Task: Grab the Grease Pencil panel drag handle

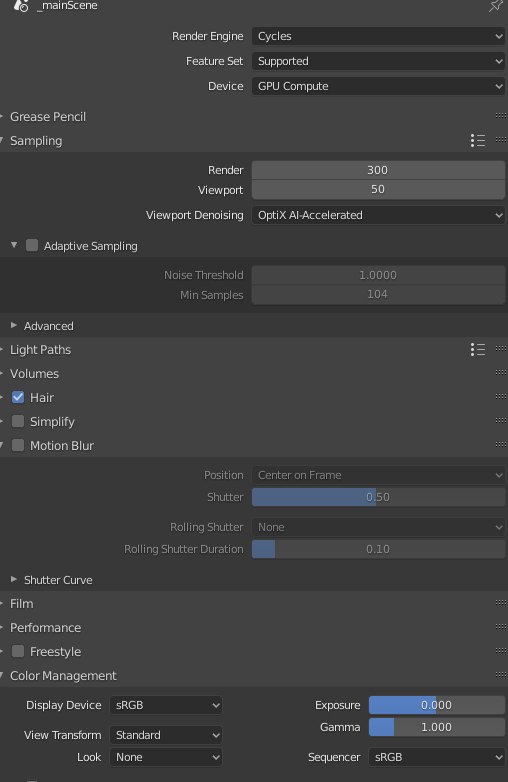Action: (x=501, y=116)
